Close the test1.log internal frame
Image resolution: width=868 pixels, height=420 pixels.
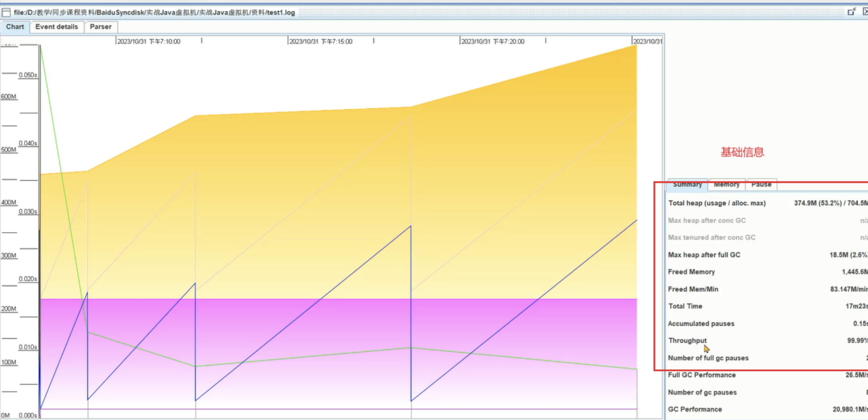[865, 12]
